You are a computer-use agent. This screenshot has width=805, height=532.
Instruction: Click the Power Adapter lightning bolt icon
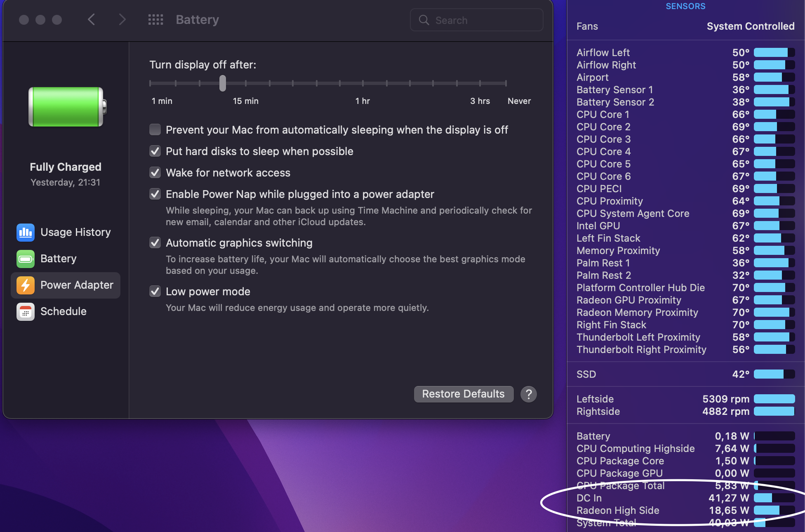pos(26,285)
